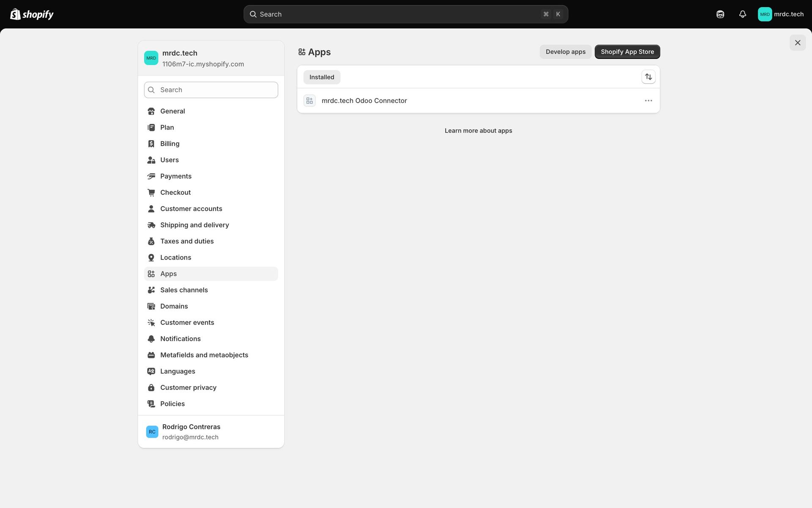Select the Installed tab

click(x=322, y=77)
